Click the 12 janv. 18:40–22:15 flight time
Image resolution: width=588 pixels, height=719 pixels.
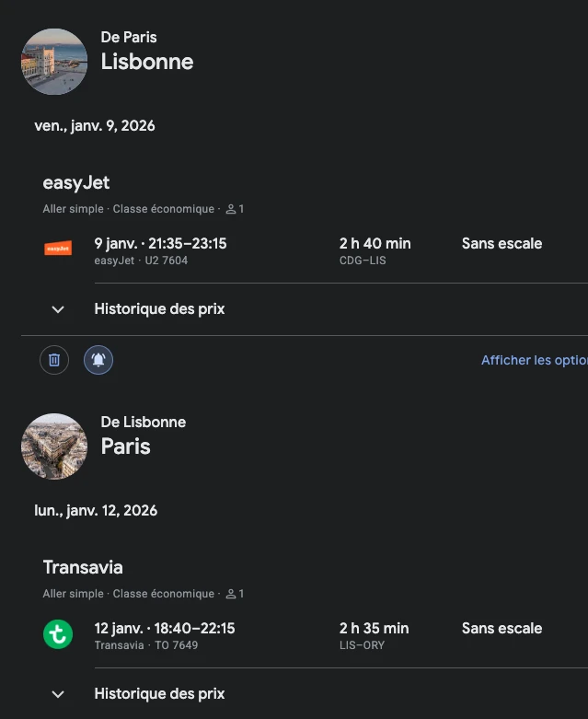(x=164, y=629)
